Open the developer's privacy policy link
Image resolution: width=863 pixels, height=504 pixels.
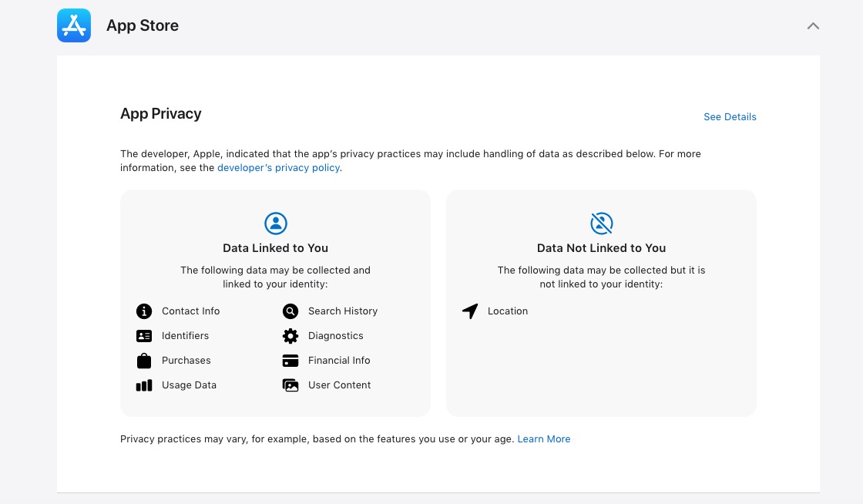point(278,168)
